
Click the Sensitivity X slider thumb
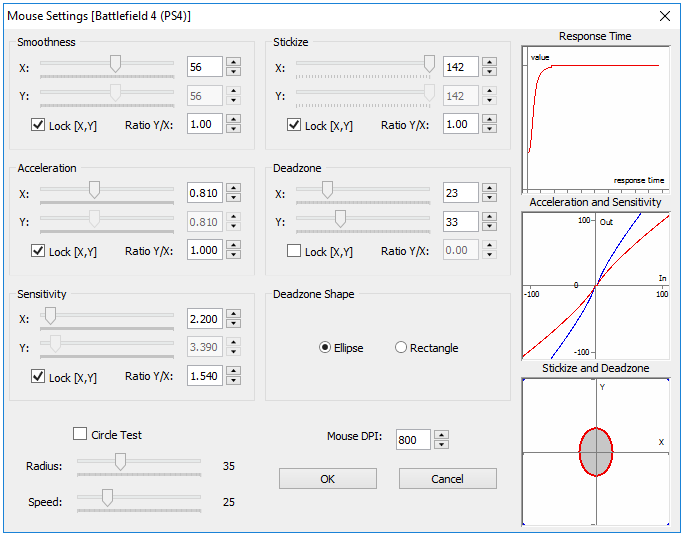(51, 316)
